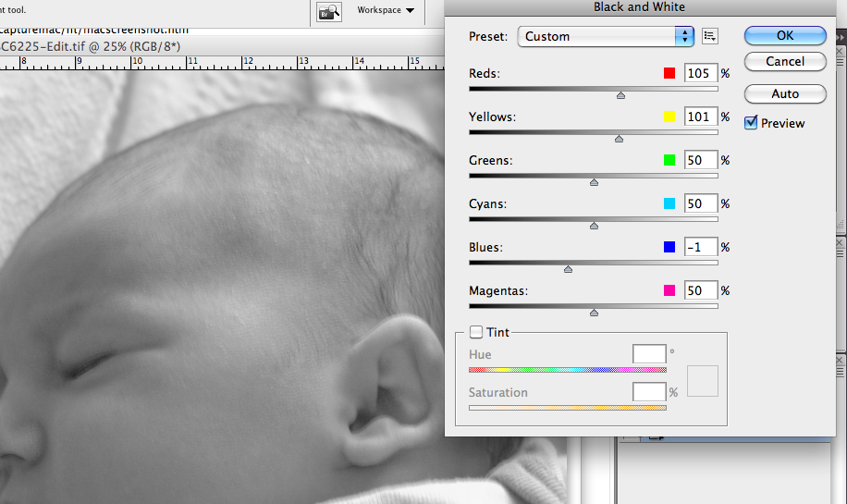Click the document title showing 25% (RGB/8*)
The width and height of the screenshot is (847, 504).
[90, 46]
